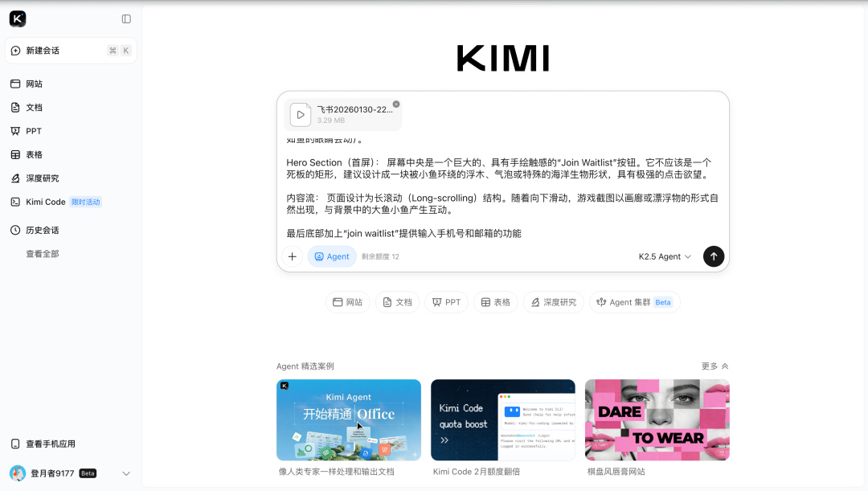Click into the prompt text area
868x491 pixels.
(502, 188)
